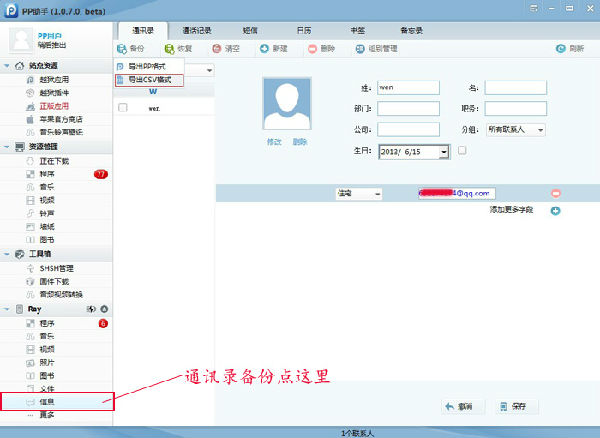Click the 清空 clear-all toolbar icon
This screenshot has height=438, width=600.
[x=217, y=49]
